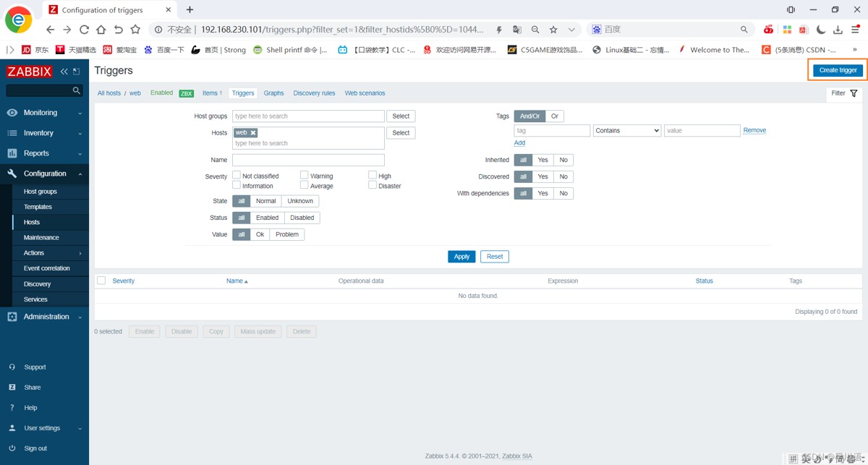Check the Disaster severity checkbox
Viewport: 868px width, 465px height.
(373, 185)
